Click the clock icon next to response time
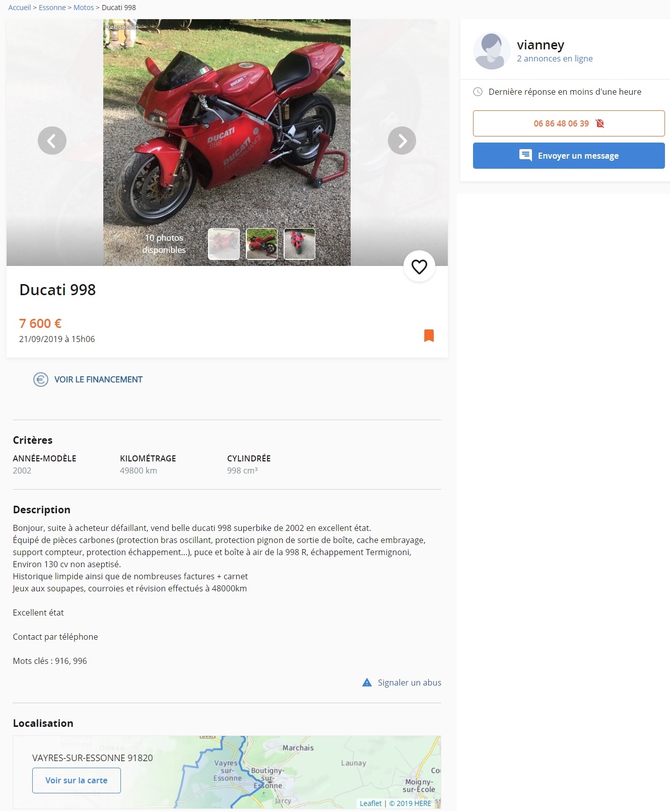Viewport: 670px width, 812px height. tap(478, 92)
